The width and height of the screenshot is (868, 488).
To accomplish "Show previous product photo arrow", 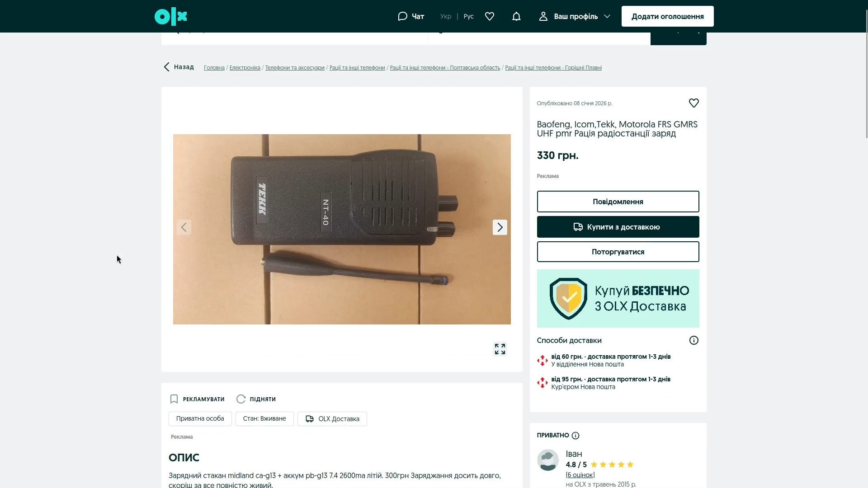I will (184, 227).
